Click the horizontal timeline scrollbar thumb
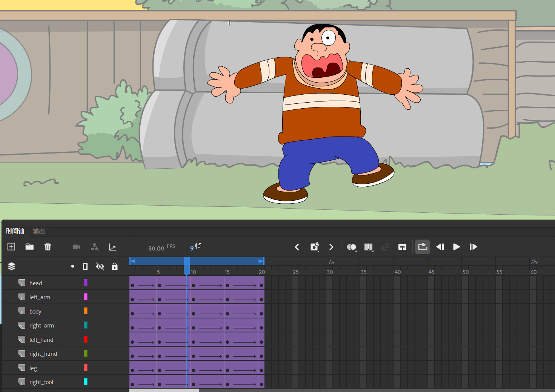Screen dimensions: 555x392 [164, 390]
